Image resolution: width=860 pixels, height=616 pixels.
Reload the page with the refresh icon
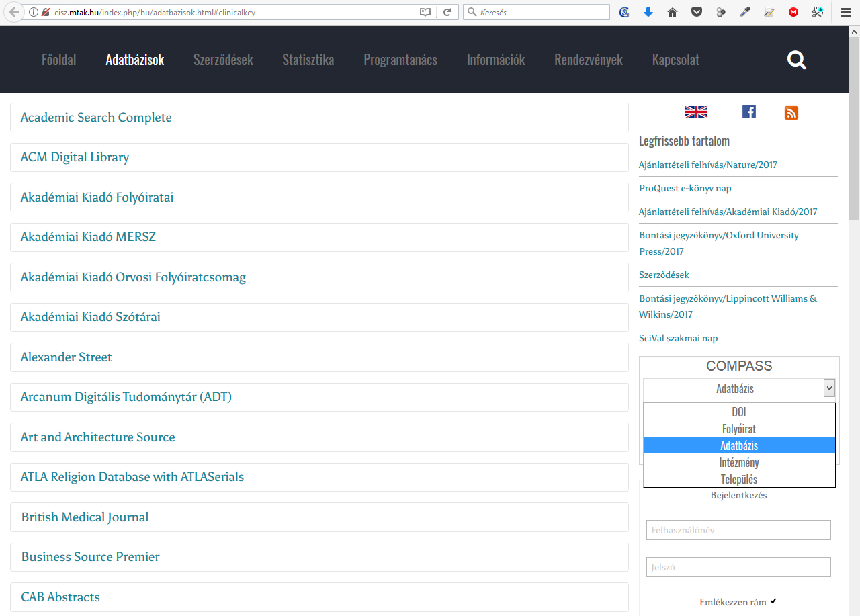click(447, 12)
